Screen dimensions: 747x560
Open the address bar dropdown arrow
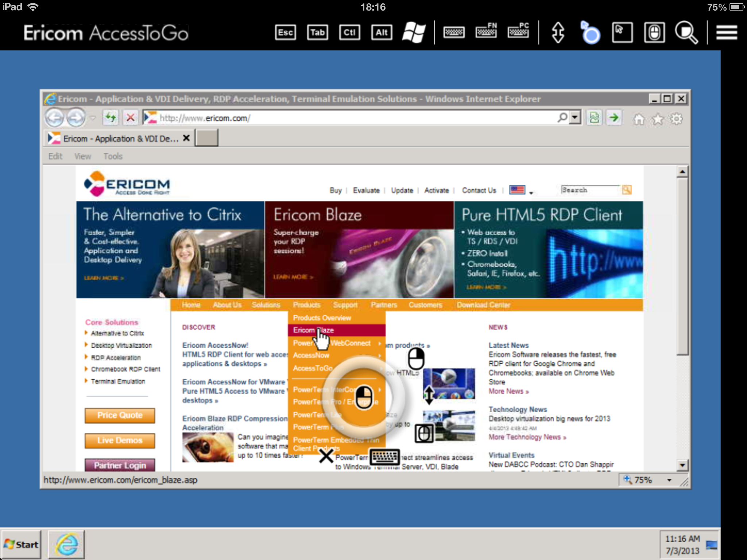(575, 117)
